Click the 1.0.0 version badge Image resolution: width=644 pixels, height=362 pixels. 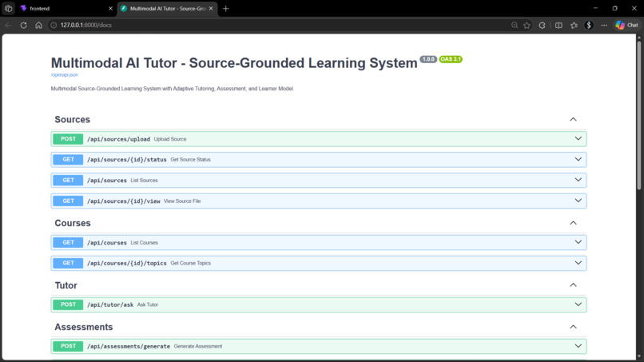[428, 59]
